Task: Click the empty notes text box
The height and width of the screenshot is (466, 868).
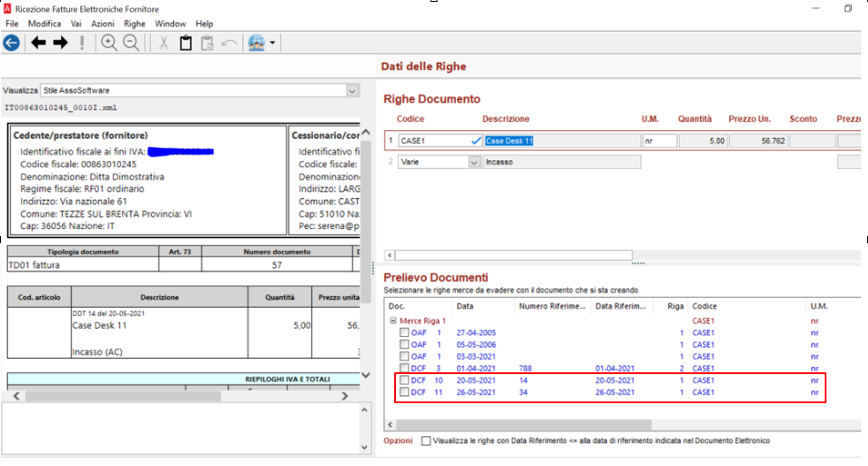Action: pos(180,429)
